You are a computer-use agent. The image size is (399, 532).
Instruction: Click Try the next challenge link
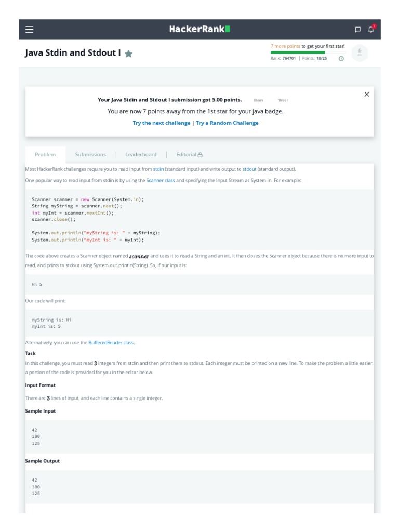(x=162, y=123)
